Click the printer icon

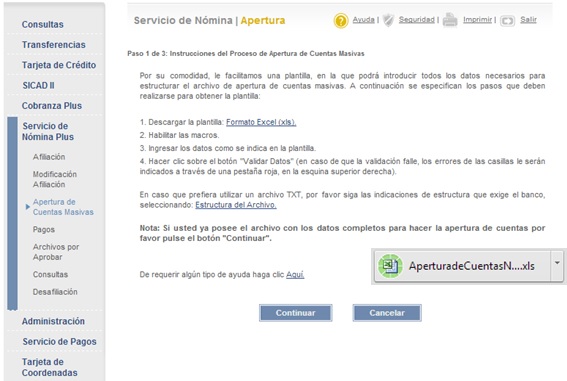pos(450,20)
